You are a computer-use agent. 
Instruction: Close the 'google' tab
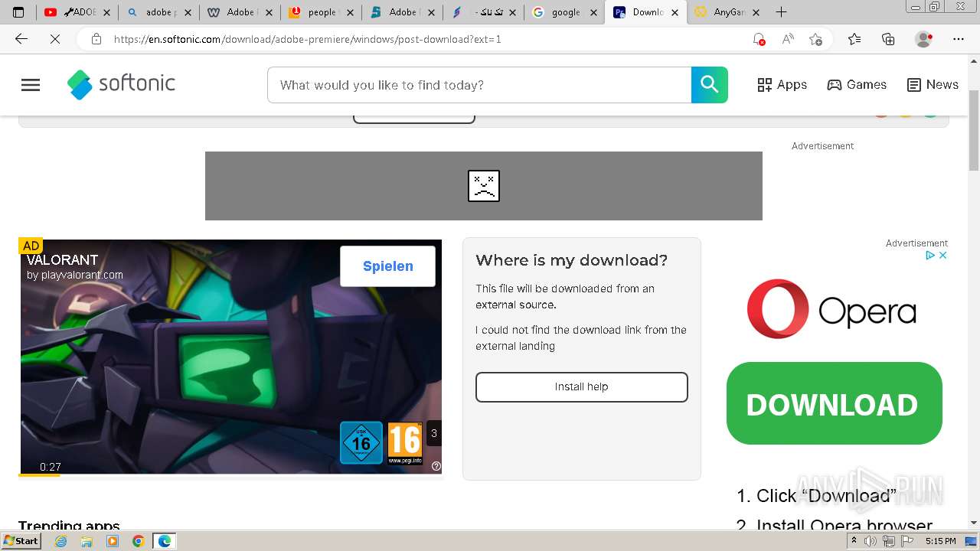pos(594,12)
